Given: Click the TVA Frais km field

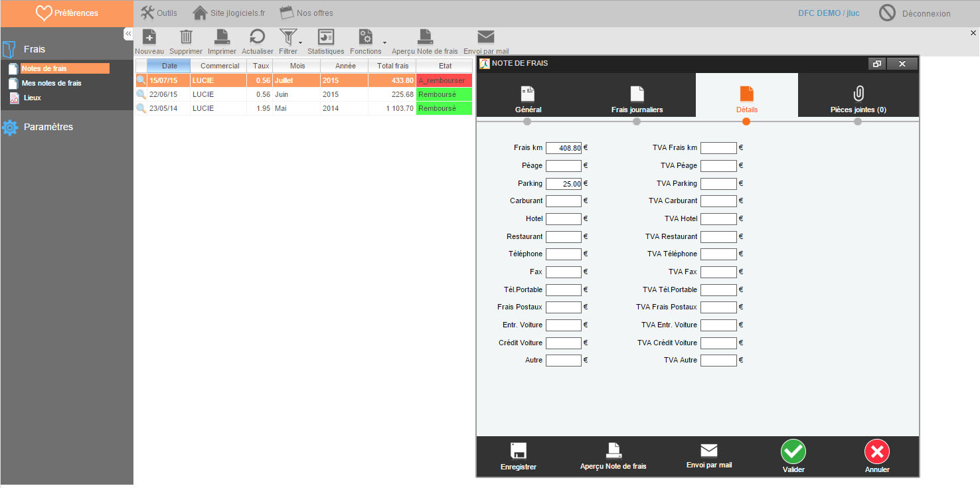Looking at the screenshot, I should pyautogui.click(x=718, y=148).
